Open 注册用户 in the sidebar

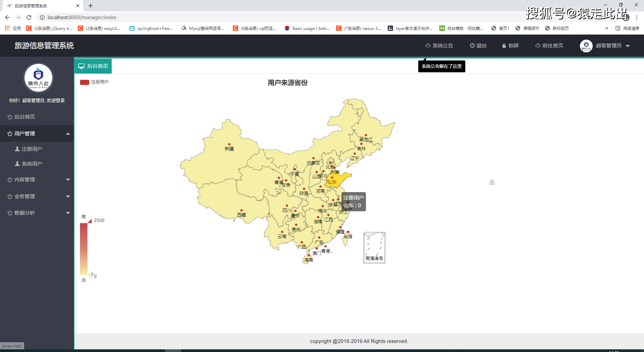37,149
